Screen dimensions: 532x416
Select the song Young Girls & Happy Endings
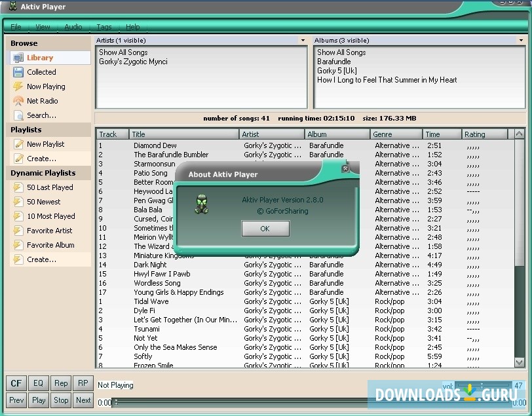point(179,292)
